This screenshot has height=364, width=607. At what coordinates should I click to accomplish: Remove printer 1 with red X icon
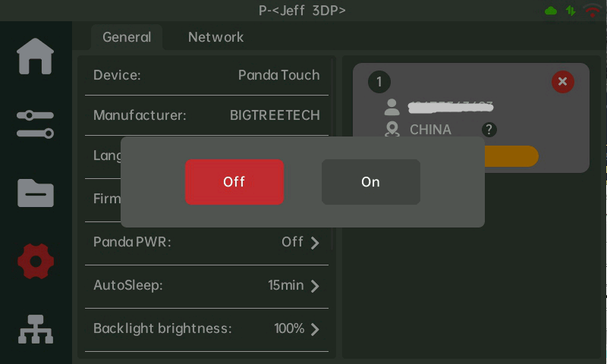tap(562, 82)
